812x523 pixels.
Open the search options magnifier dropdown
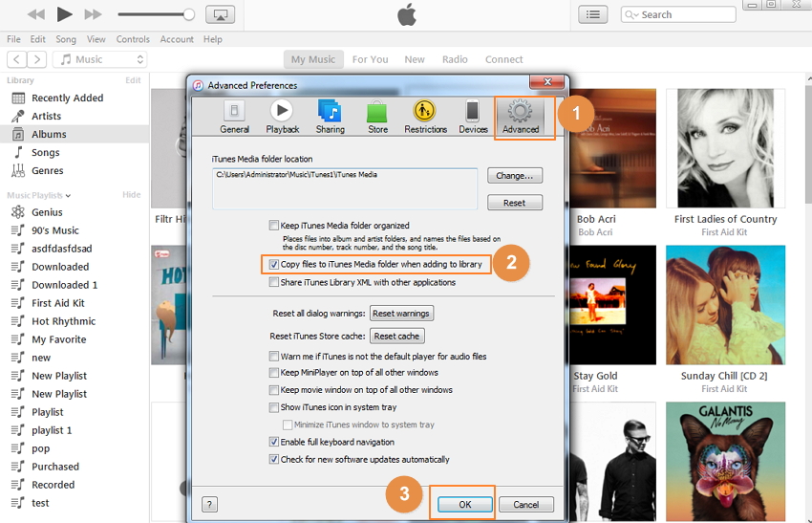click(x=632, y=15)
